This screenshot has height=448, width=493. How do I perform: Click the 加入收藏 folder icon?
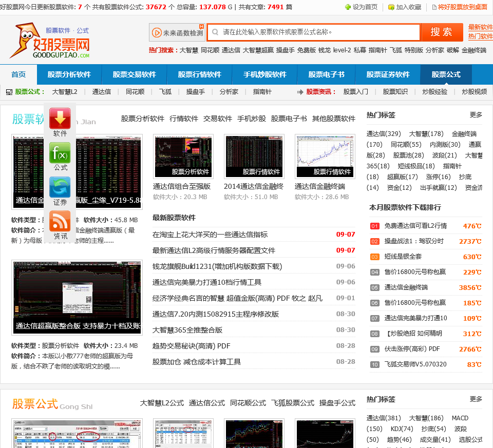[391, 7]
